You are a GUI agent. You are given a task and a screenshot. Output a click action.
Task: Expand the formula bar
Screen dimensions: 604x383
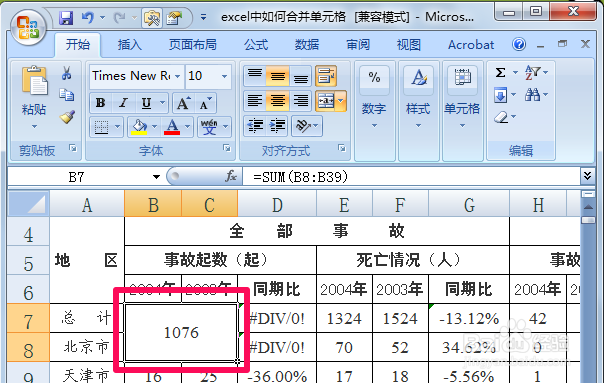[587, 176]
